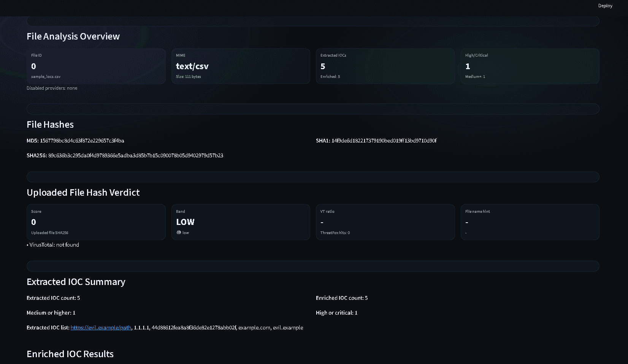The image size is (628, 364).
Task: Click example.com in the IOC list
Action: [254, 328]
